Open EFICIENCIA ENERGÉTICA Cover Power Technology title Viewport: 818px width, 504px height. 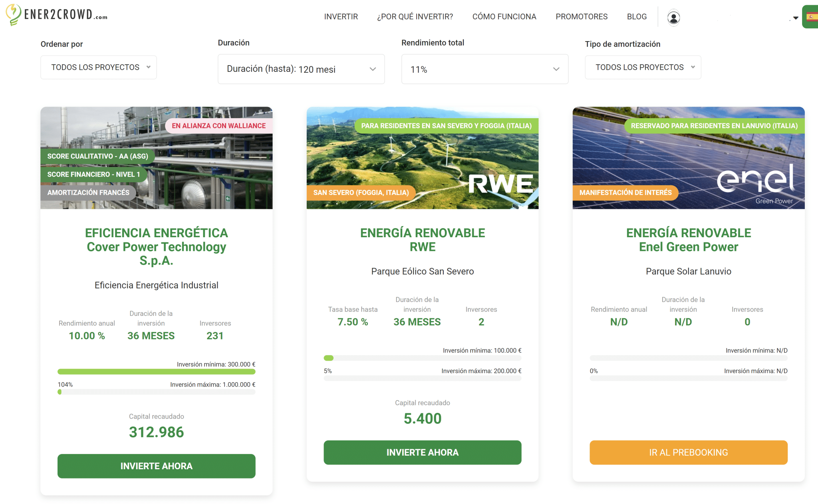click(157, 246)
